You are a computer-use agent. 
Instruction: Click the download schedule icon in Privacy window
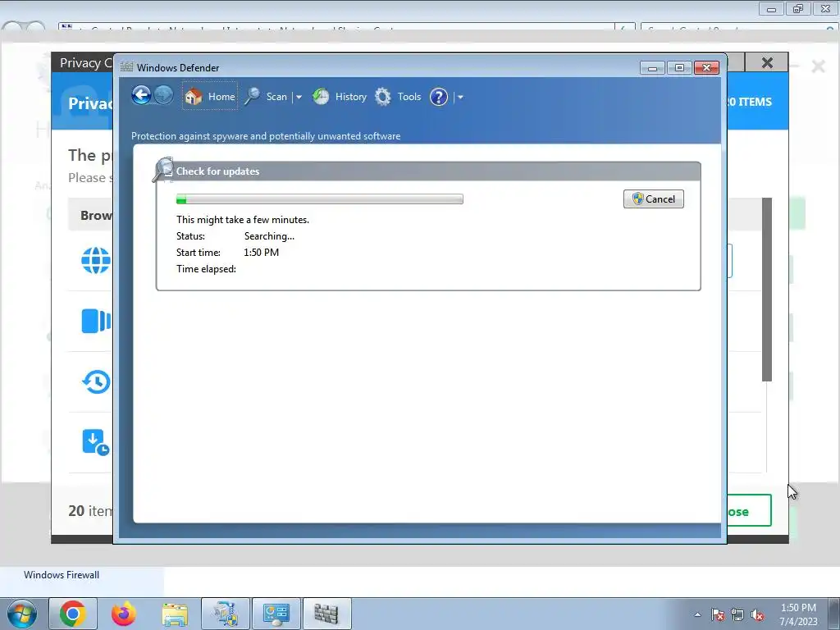click(x=95, y=442)
